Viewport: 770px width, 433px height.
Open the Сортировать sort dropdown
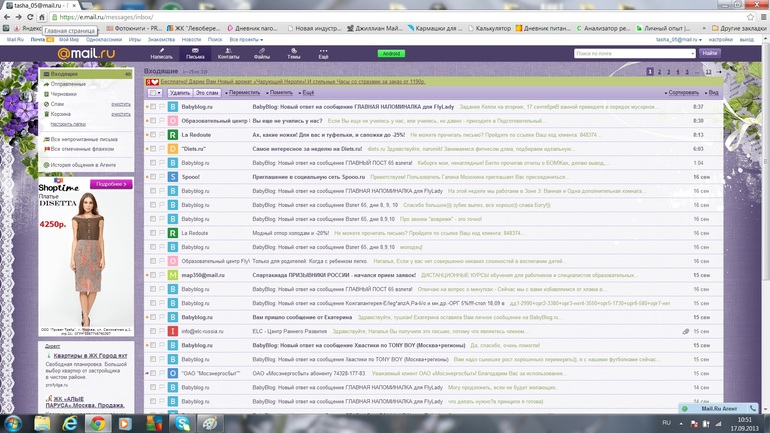coord(684,92)
